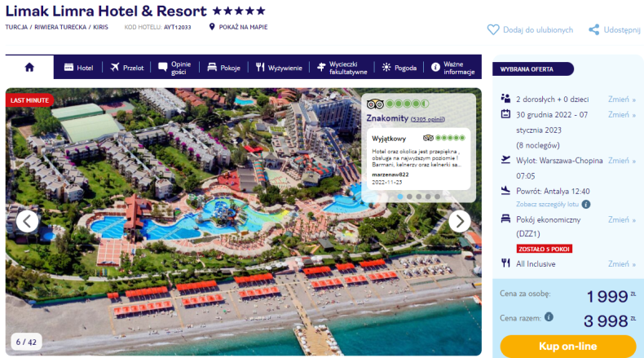
Task: Show next photo with right arrow
Action: coord(460,222)
